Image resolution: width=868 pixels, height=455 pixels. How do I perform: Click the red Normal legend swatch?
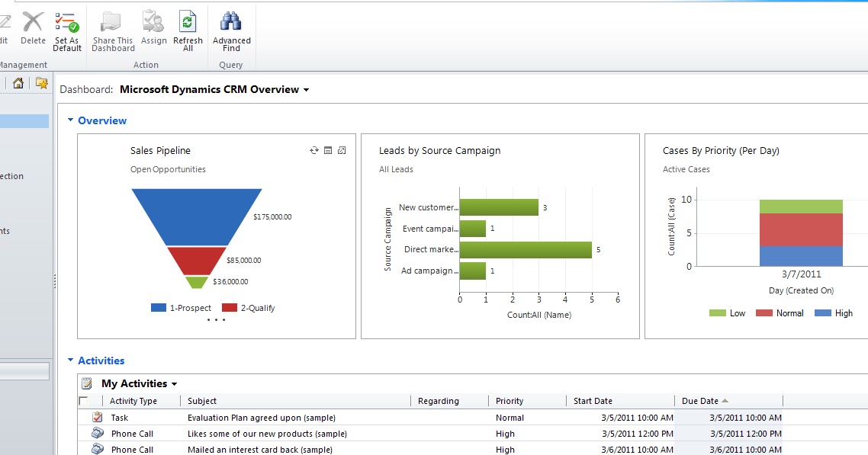tap(764, 313)
